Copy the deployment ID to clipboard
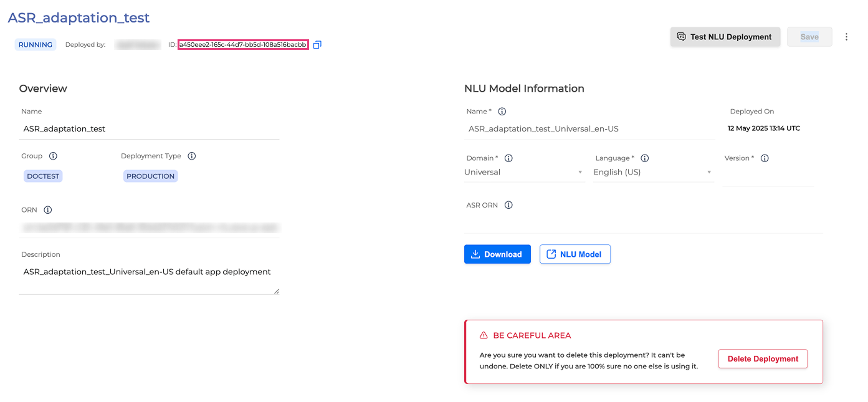Viewport: 868px width, 402px height. 317,45
